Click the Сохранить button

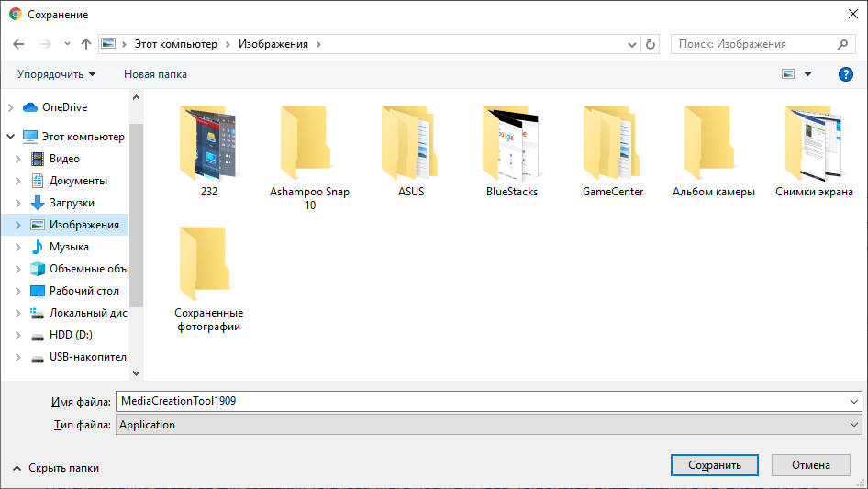(714, 465)
